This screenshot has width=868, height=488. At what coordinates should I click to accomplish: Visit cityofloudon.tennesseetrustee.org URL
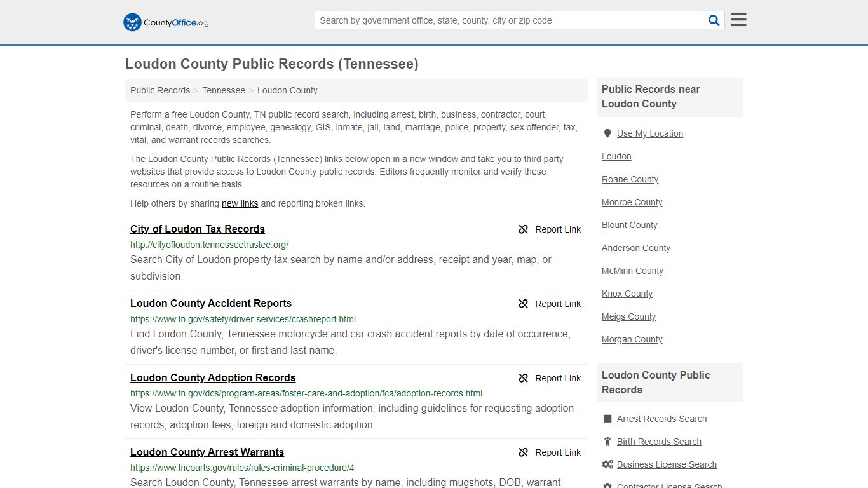click(x=209, y=245)
